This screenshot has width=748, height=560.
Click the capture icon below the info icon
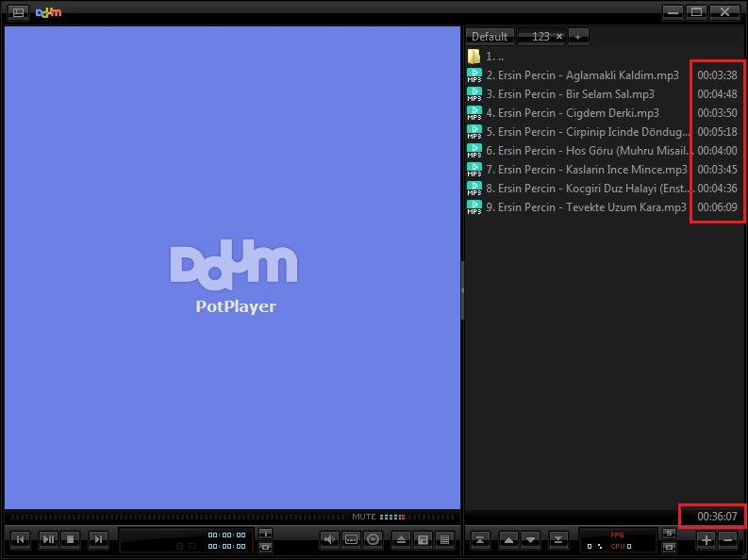[266, 547]
